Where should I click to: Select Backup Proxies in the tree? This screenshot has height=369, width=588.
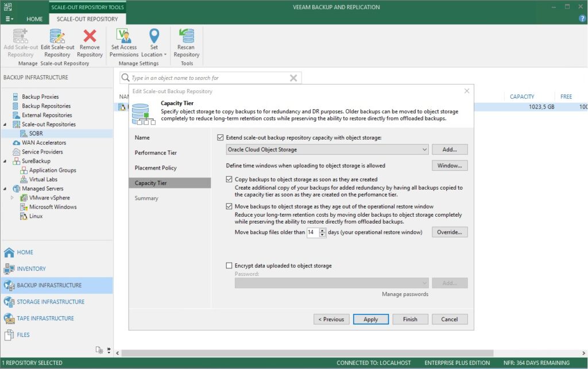(40, 97)
